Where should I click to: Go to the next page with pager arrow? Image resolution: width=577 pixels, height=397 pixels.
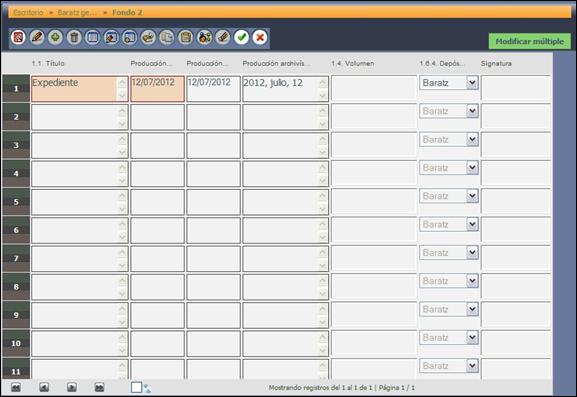tap(72, 387)
